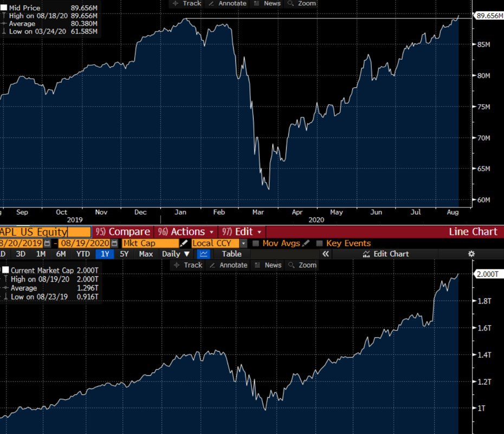Switch to the Table view

tap(232, 254)
